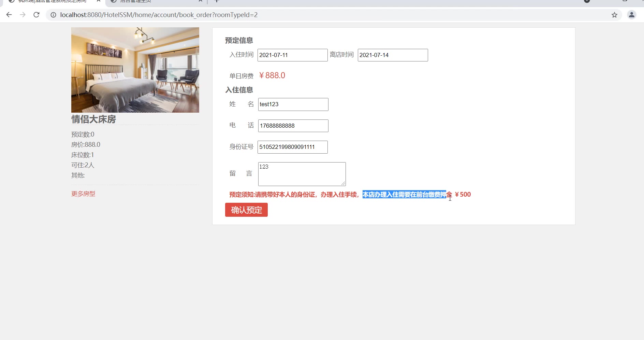Grab the 留言 textarea resize handle
644x340 pixels.
click(x=343, y=183)
